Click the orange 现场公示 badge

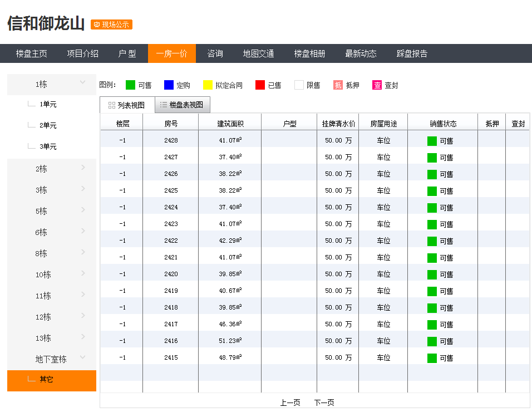point(111,24)
